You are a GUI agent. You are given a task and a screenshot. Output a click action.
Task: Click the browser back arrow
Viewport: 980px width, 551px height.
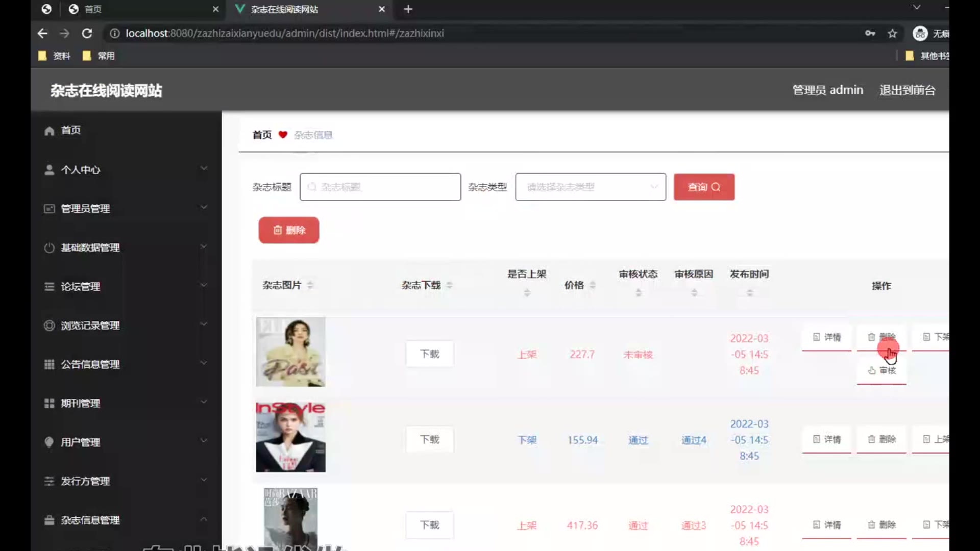(42, 34)
